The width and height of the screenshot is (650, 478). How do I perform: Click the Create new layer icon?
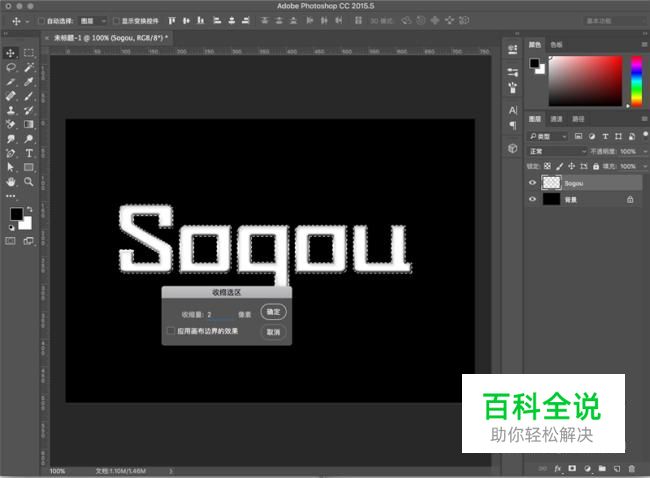[x=617, y=468]
